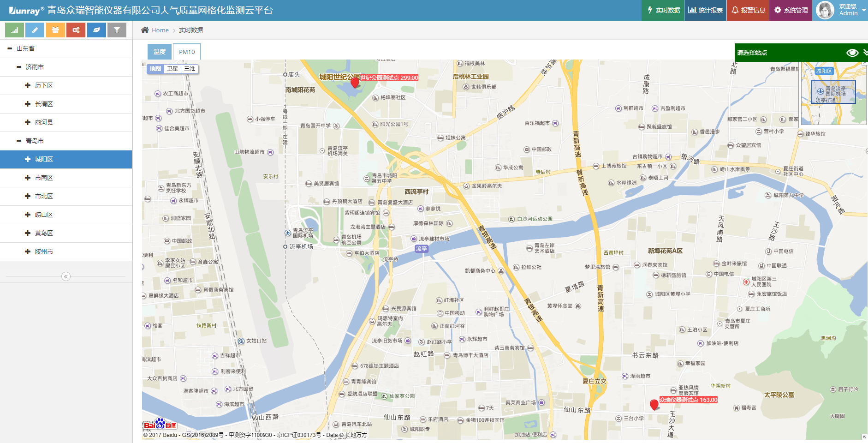Click the red gears settings icon
This screenshot has height=443, width=868.
point(76,30)
